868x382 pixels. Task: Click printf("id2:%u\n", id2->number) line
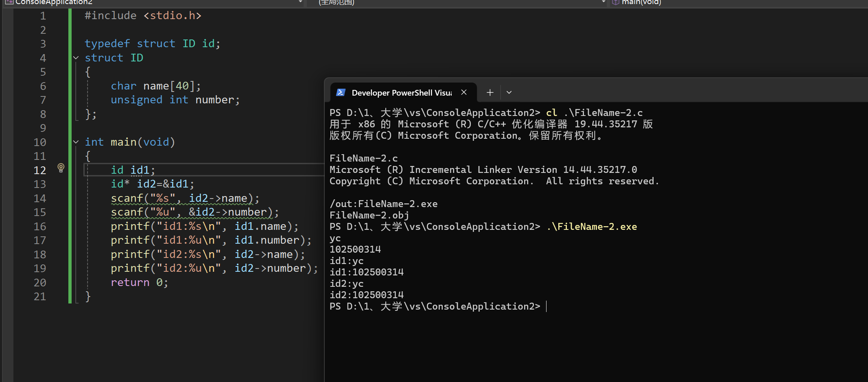(x=214, y=268)
